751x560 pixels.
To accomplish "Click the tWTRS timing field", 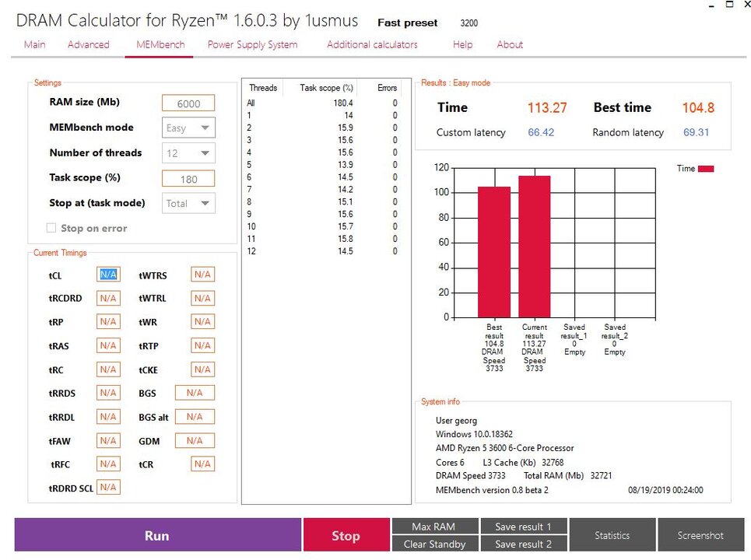I will 202,275.
